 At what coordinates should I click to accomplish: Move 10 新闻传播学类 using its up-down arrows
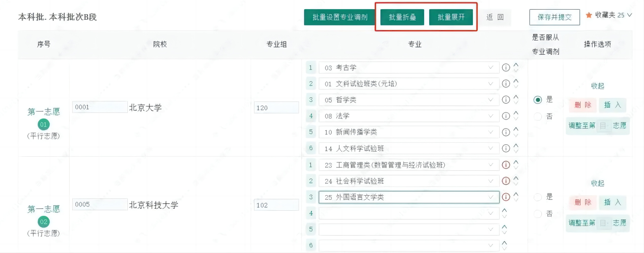tap(516, 132)
